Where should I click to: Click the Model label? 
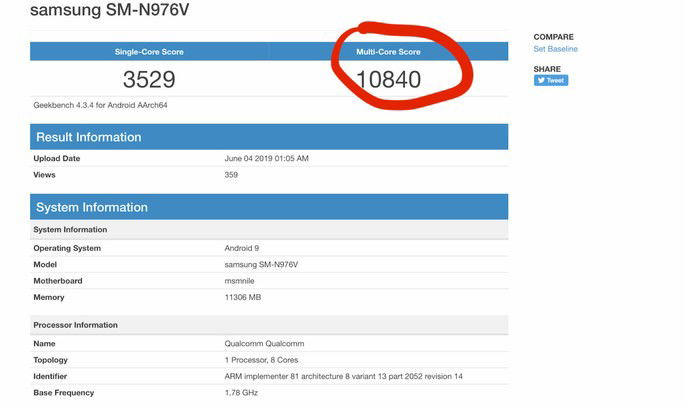(x=45, y=265)
